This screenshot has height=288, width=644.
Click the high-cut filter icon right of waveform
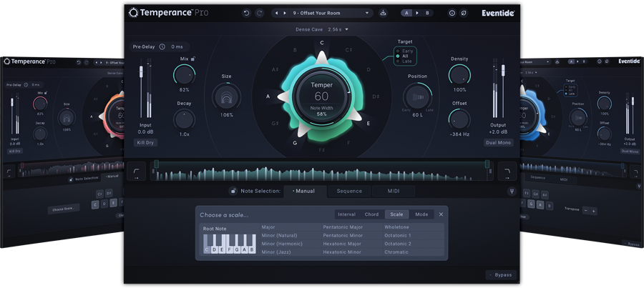pos(507,172)
